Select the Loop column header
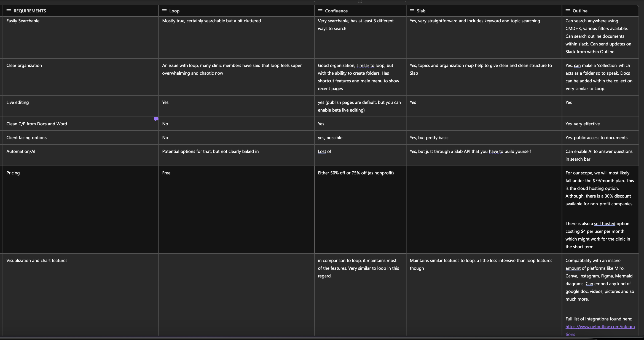 [x=237, y=11]
